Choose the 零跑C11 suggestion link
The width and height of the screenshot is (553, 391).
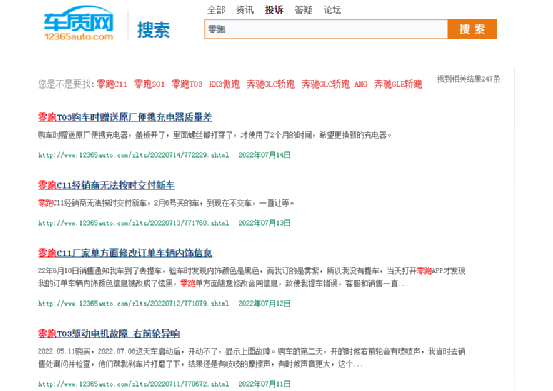pos(112,84)
